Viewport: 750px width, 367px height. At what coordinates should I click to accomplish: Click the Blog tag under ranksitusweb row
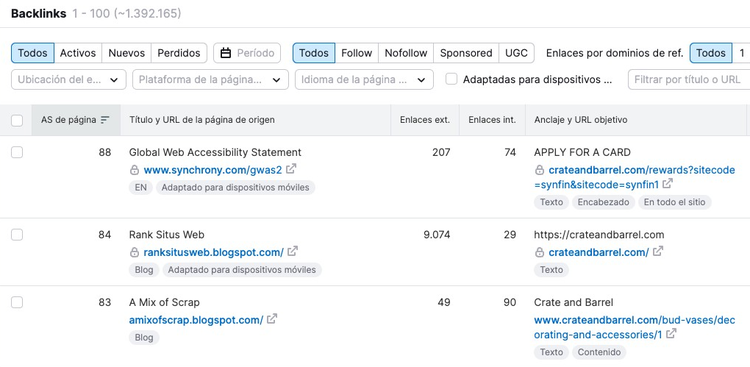pos(143,270)
